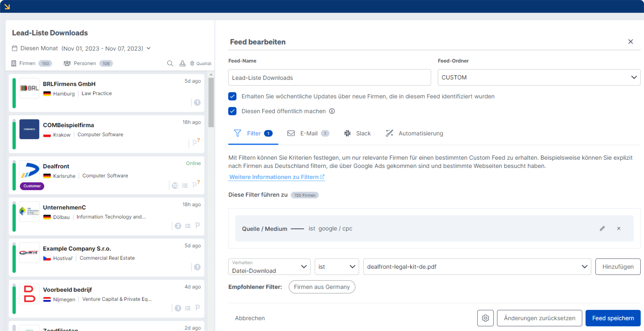This screenshot has width=644, height=331.
Task: Open the calendar date range picker icon
Action: click(15, 48)
